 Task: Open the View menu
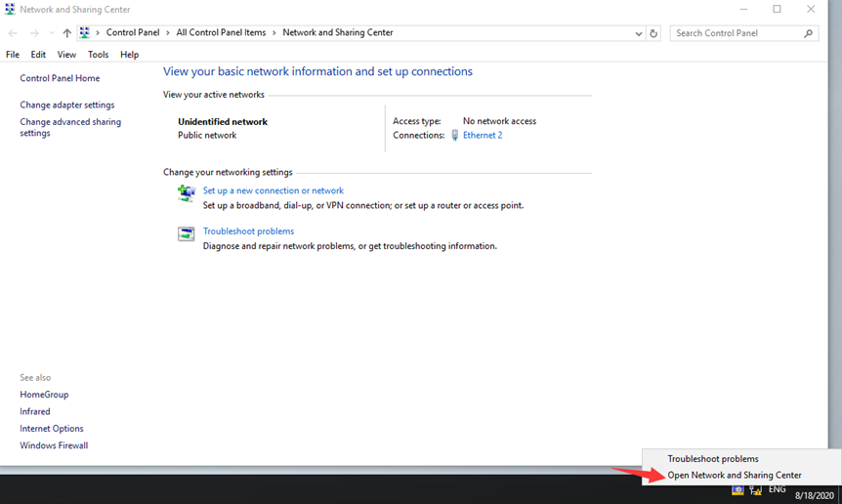(66, 55)
